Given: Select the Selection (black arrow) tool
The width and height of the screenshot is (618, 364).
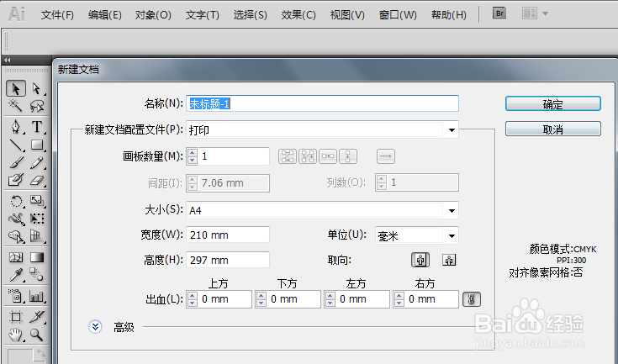Looking at the screenshot, I should (16, 88).
